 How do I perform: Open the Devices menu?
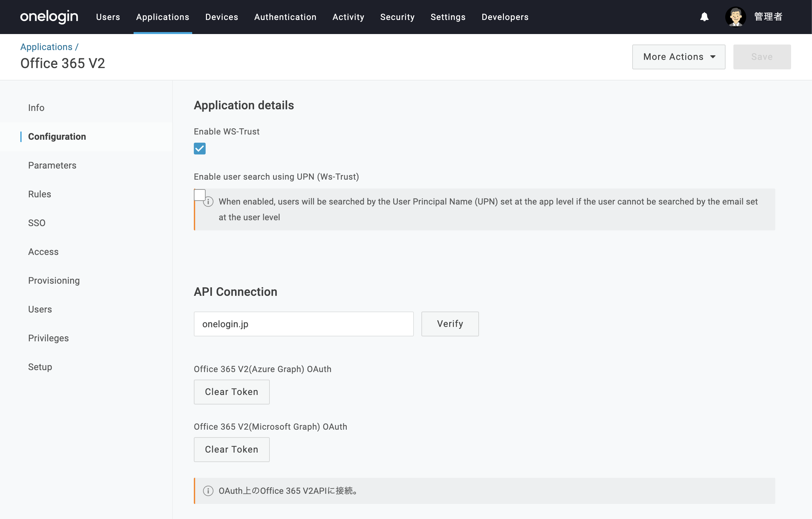(222, 17)
